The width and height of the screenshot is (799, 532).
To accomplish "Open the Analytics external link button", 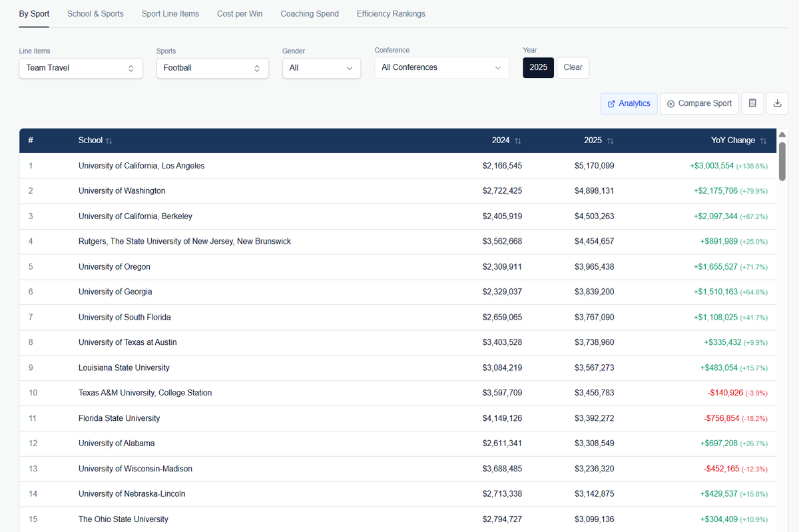I will pos(629,103).
